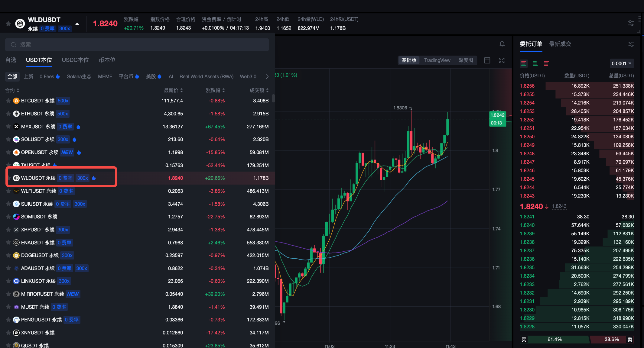Open top-right preferences sliders icon
This screenshot has width=644, height=348.
(631, 23)
